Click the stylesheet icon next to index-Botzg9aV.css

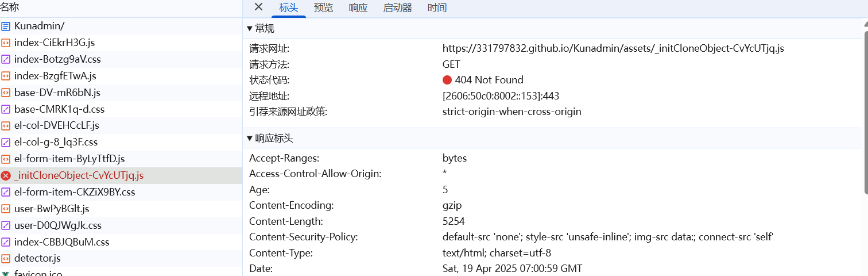(x=6, y=59)
